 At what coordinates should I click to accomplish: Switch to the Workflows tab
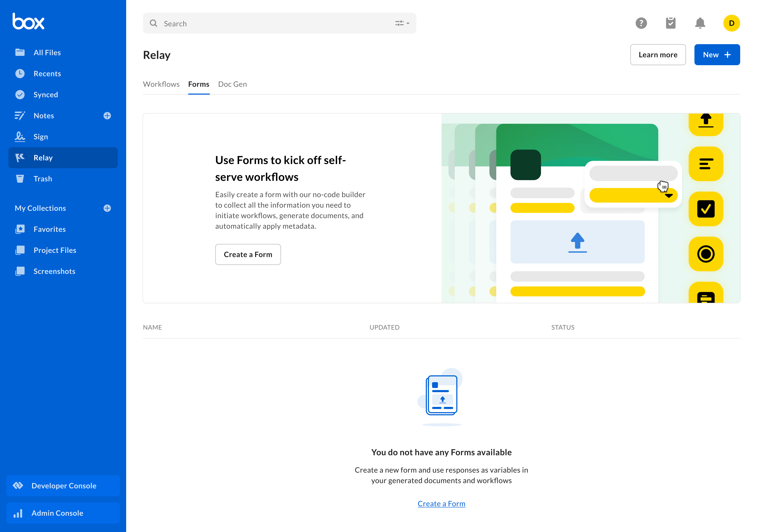161,84
